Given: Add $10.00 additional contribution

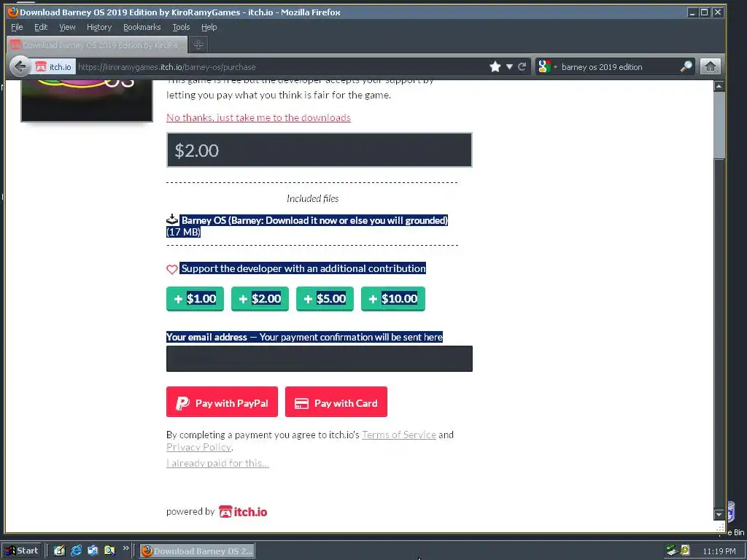Looking at the screenshot, I should tap(393, 298).
